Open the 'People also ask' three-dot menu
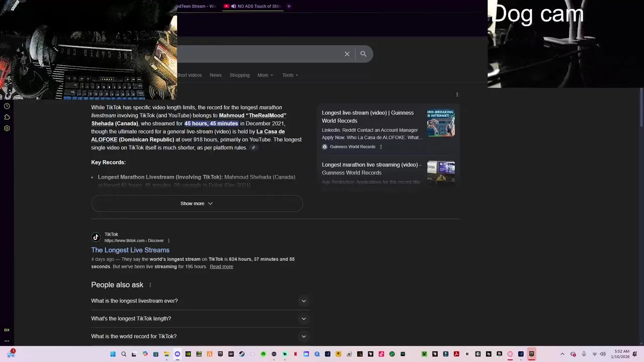The image size is (644, 362). pos(150,285)
